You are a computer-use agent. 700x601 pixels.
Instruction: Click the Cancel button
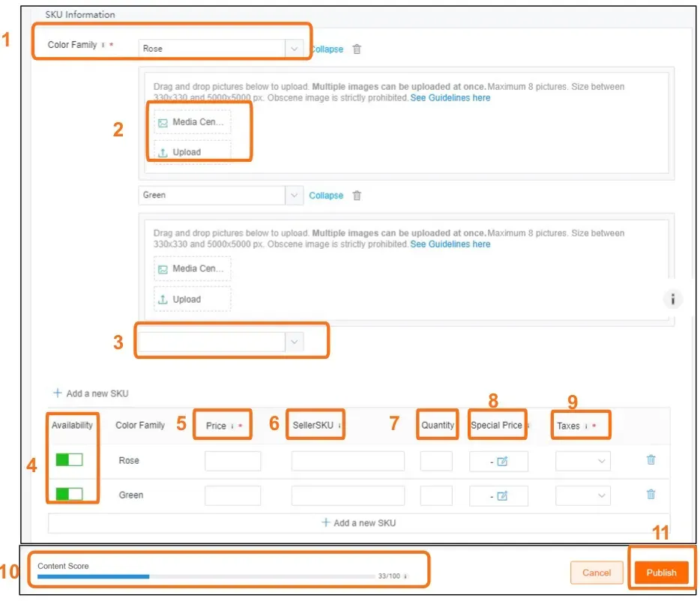(597, 573)
